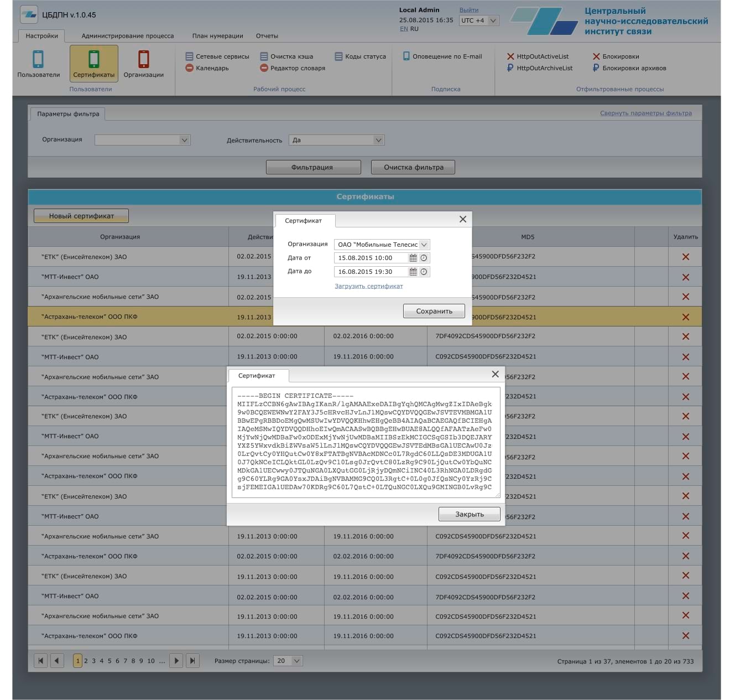Viewport: 730px width, 700px height.
Task: Open calendar picker for Дата от
Action: click(x=413, y=258)
